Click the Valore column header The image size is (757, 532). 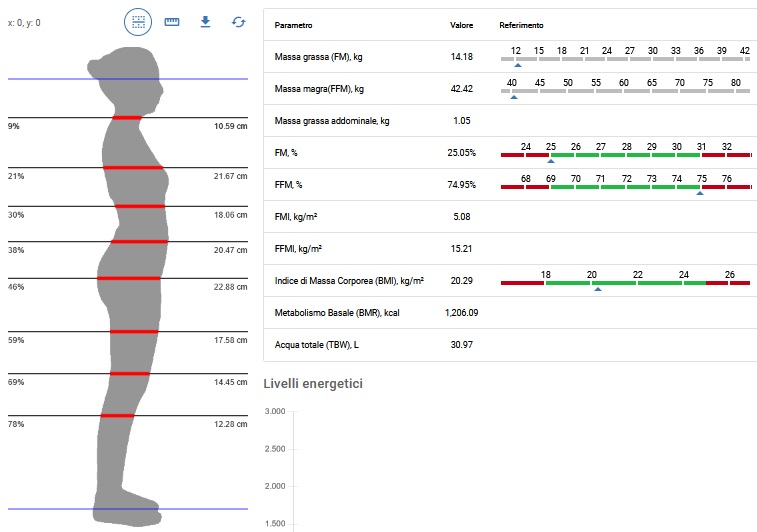tap(461, 24)
